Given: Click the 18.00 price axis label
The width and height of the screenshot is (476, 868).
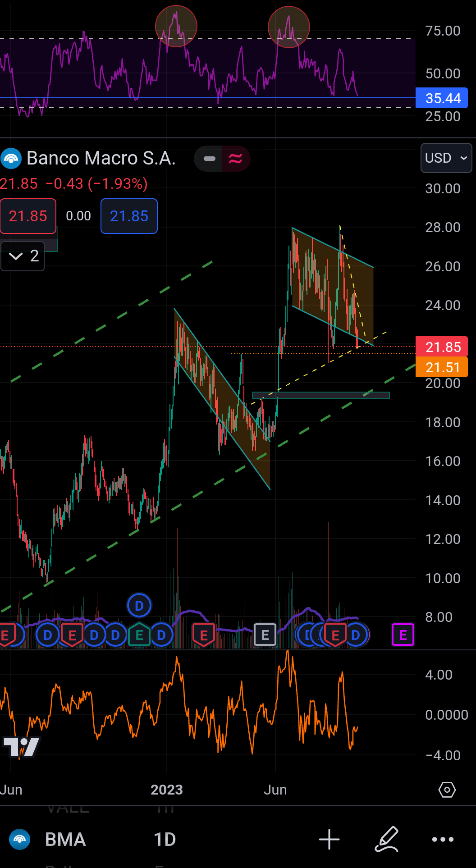Looking at the screenshot, I should pyautogui.click(x=443, y=422).
